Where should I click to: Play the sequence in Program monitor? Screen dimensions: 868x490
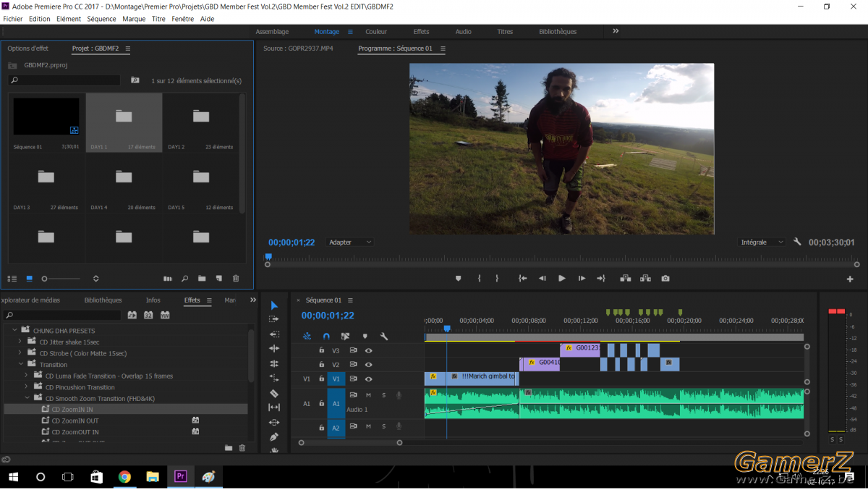coord(561,279)
